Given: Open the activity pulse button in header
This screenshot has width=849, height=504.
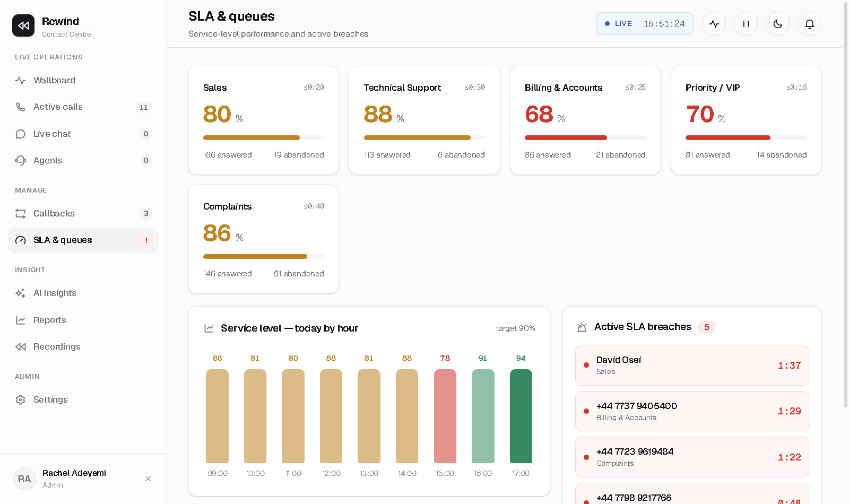Looking at the screenshot, I should point(714,24).
